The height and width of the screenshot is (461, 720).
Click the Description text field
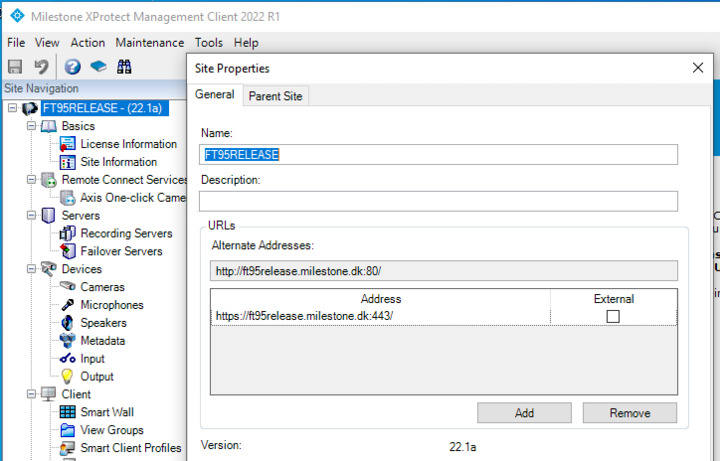click(438, 201)
